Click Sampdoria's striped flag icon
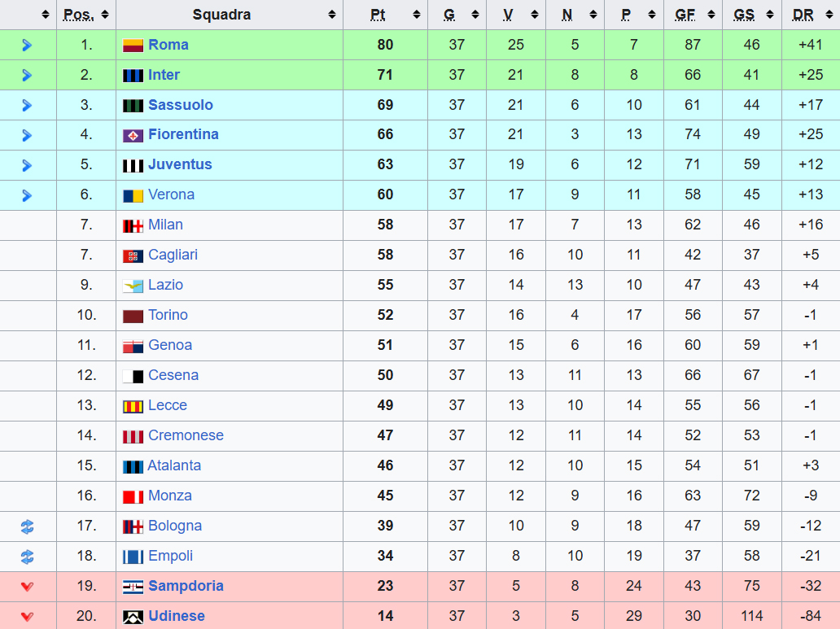 (133, 588)
